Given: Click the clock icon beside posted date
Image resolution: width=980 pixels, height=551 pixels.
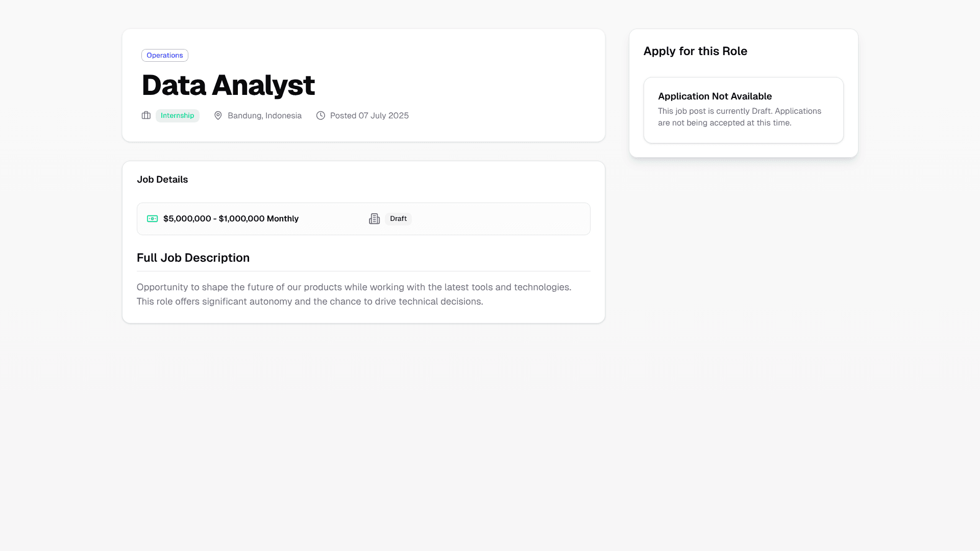Looking at the screenshot, I should pos(321,116).
